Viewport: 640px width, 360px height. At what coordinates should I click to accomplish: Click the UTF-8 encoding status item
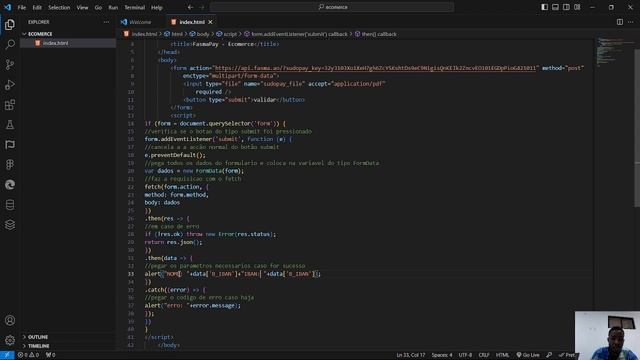point(465,355)
